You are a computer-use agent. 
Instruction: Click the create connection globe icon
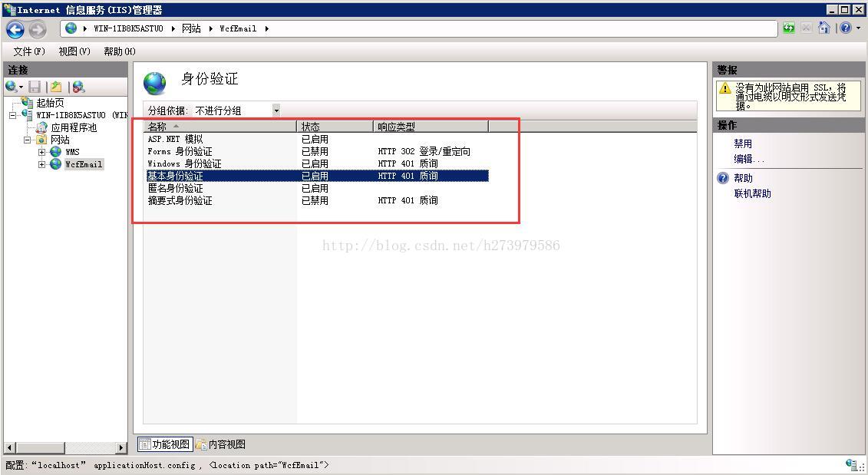pos(9,86)
